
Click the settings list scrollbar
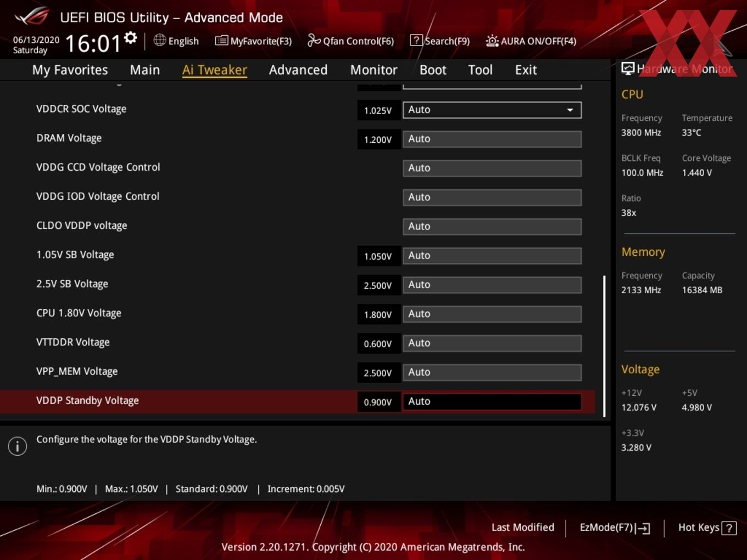coord(604,346)
